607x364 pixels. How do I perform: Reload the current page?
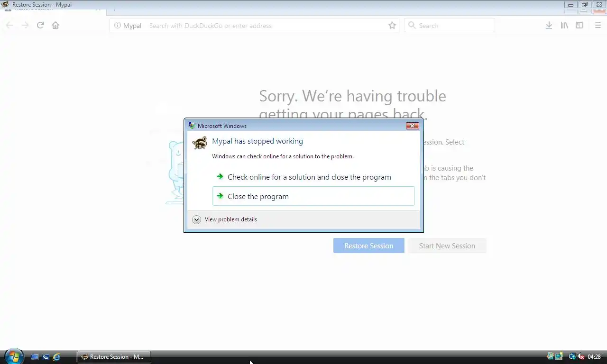pyautogui.click(x=40, y=26)
